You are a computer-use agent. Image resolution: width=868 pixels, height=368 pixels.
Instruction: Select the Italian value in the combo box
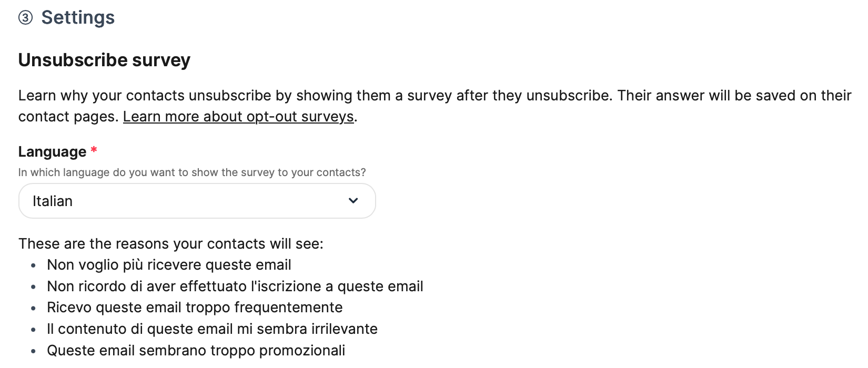click(53, 201)
